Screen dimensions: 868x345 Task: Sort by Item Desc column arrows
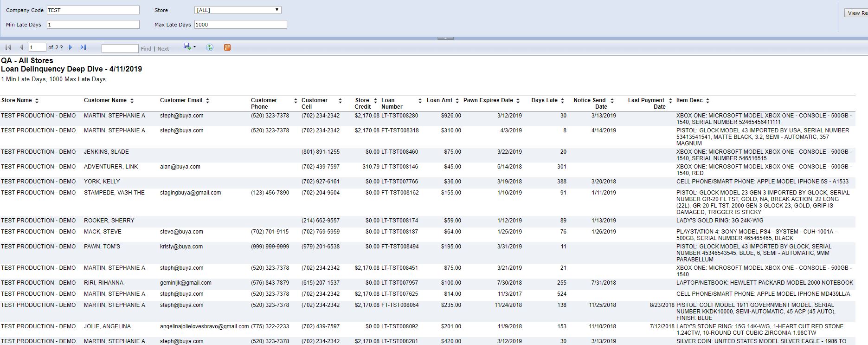click(x=707, y=101)
